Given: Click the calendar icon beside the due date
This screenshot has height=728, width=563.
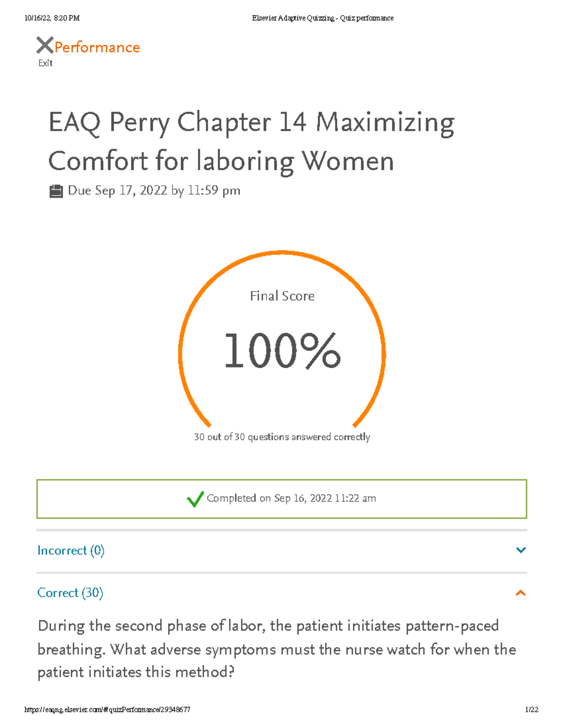Looking at the screenshot, I should point(57,190).
